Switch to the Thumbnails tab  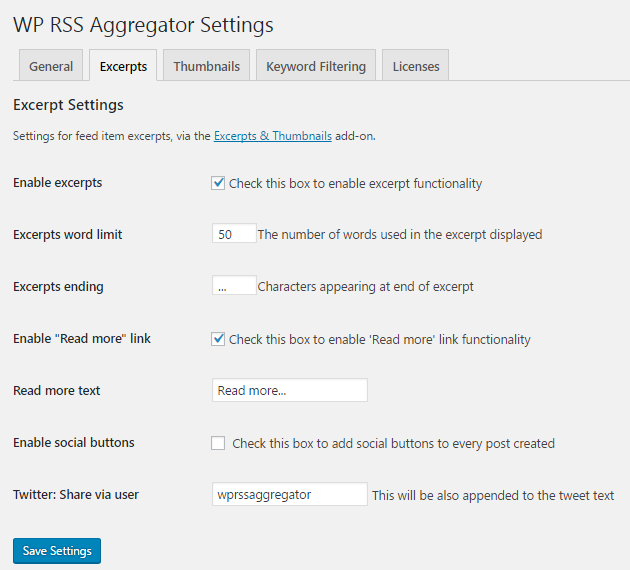click(x=207, y=65)
